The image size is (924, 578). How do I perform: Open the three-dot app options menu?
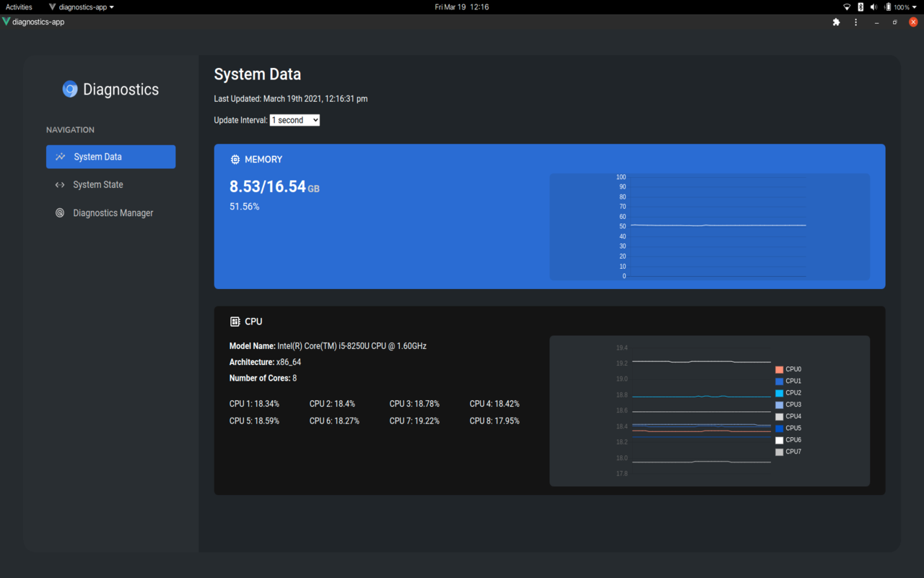855,22
